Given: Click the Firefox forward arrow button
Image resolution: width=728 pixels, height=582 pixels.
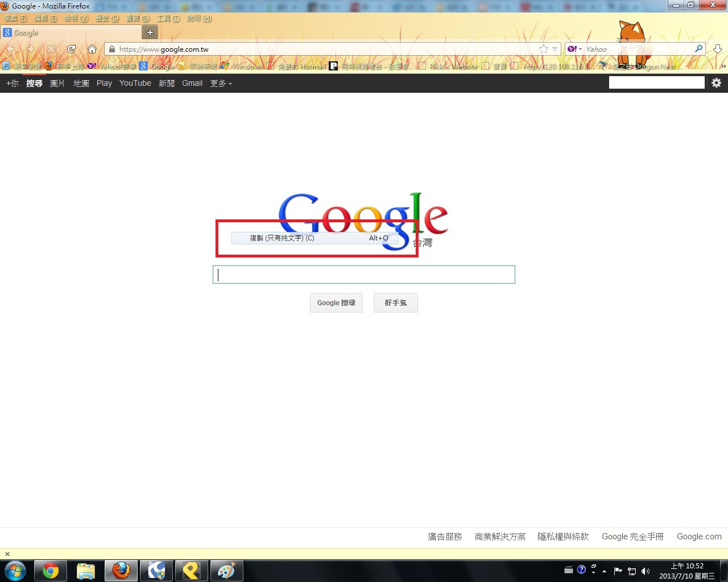Looking at the screenshot, I should (x=31, y=49).
